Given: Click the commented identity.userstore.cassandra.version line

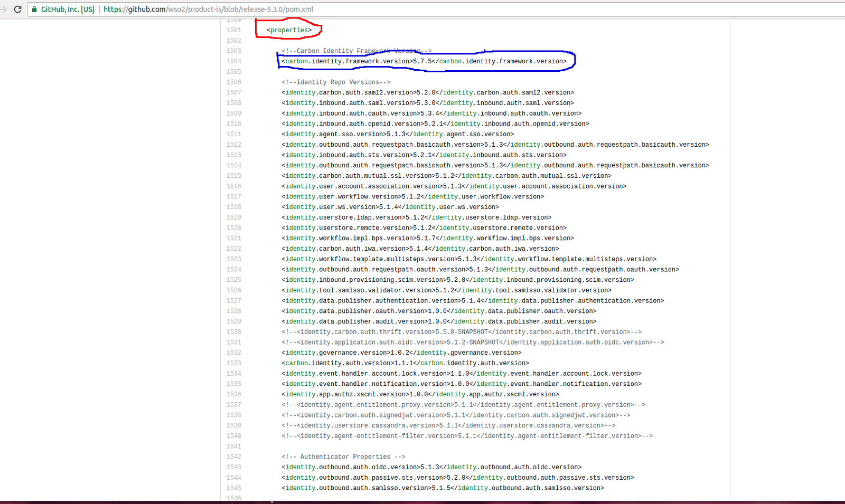Looking at the screenshot, I should 448,426.
